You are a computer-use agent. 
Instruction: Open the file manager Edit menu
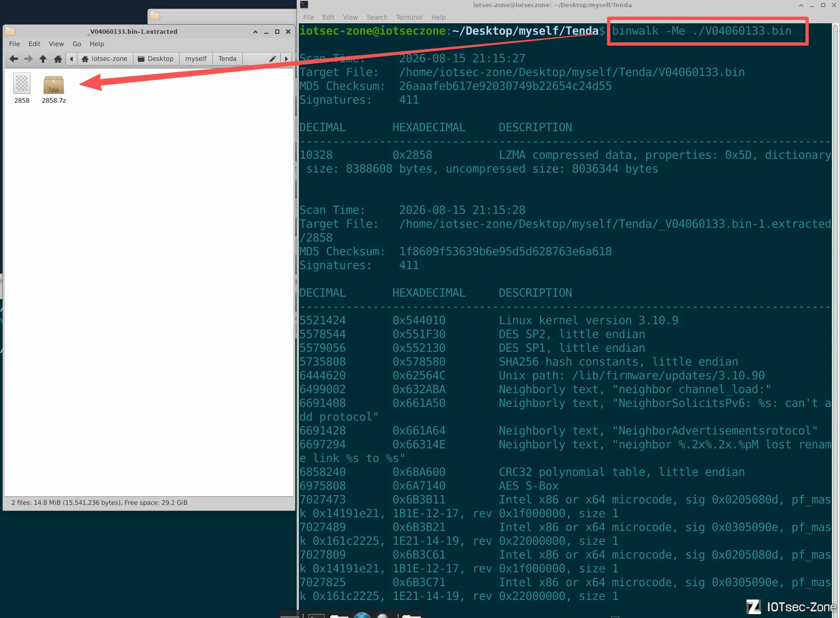pos(34,44)
